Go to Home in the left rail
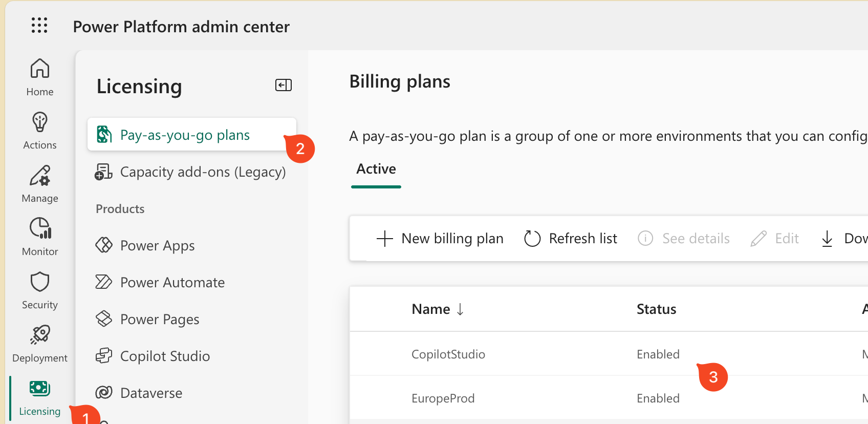 click(x=40, y=68)
